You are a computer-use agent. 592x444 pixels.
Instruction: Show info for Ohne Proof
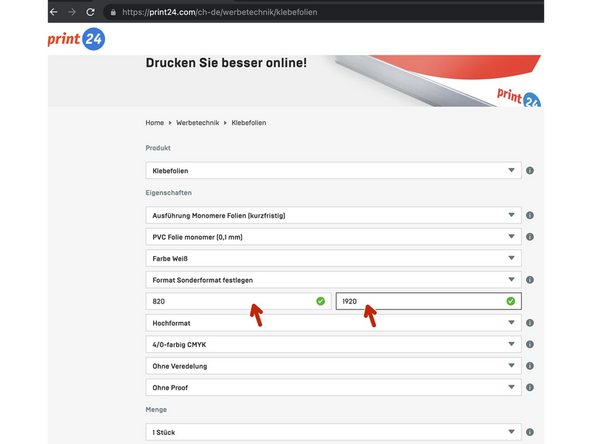coord(530,387)
